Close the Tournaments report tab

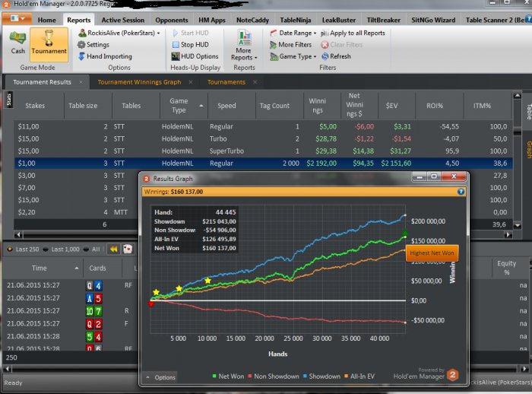(255, 82)
